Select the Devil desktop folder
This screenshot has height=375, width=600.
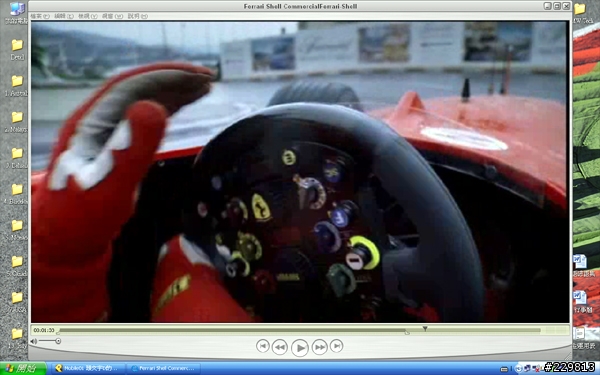click(x=17, y=49)
